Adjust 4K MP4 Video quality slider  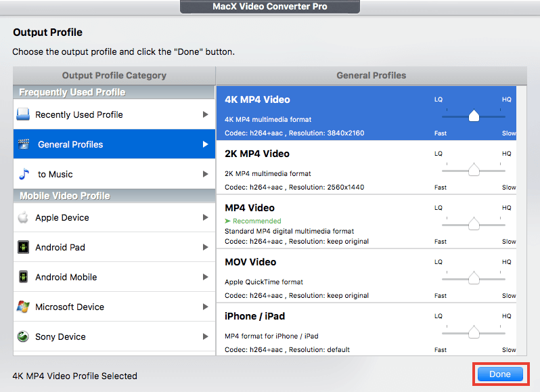(474, 116)
